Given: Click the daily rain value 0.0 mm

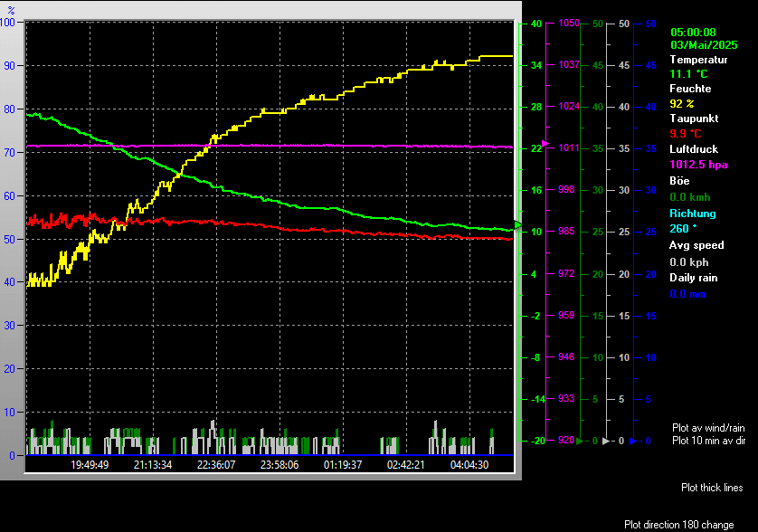Looking at the screenshot, I should tap(687, 294).
